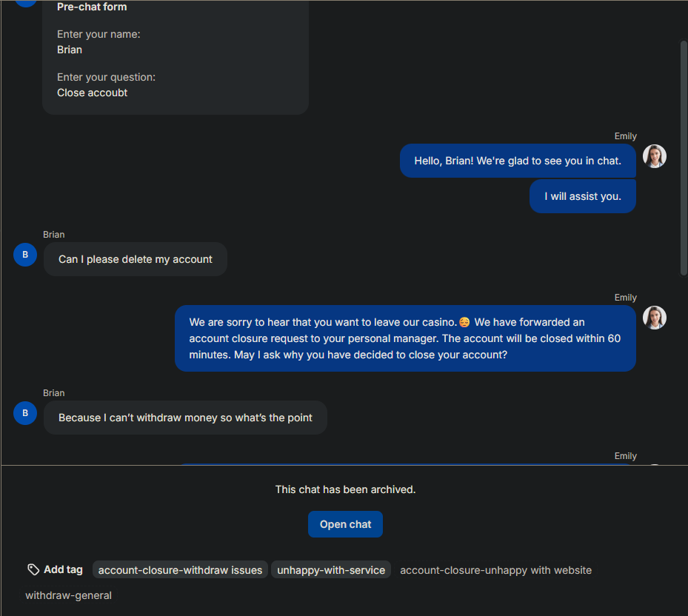Screen dimensions: 688x616
Task: Click Emily's "We are sorry to hear" message
Action: point(405,338)
